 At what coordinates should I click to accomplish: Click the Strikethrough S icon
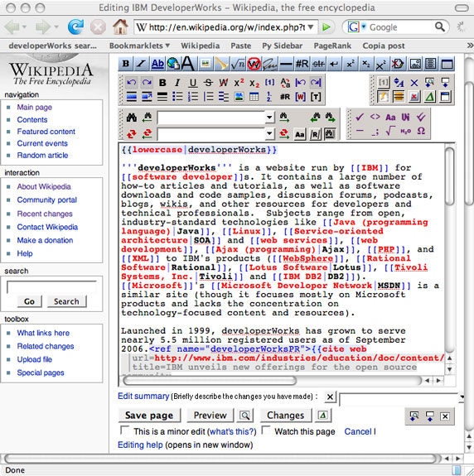(x=208, y=82)
